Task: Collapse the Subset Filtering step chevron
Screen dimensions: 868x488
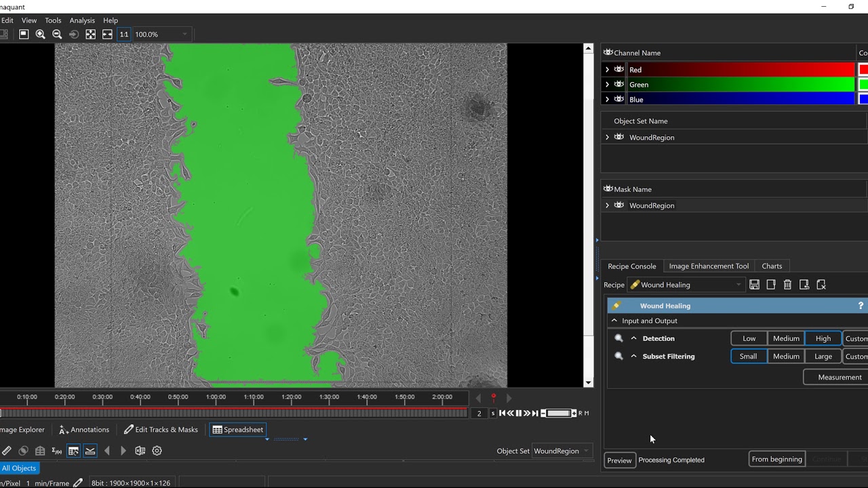Action: pos(634,356)
